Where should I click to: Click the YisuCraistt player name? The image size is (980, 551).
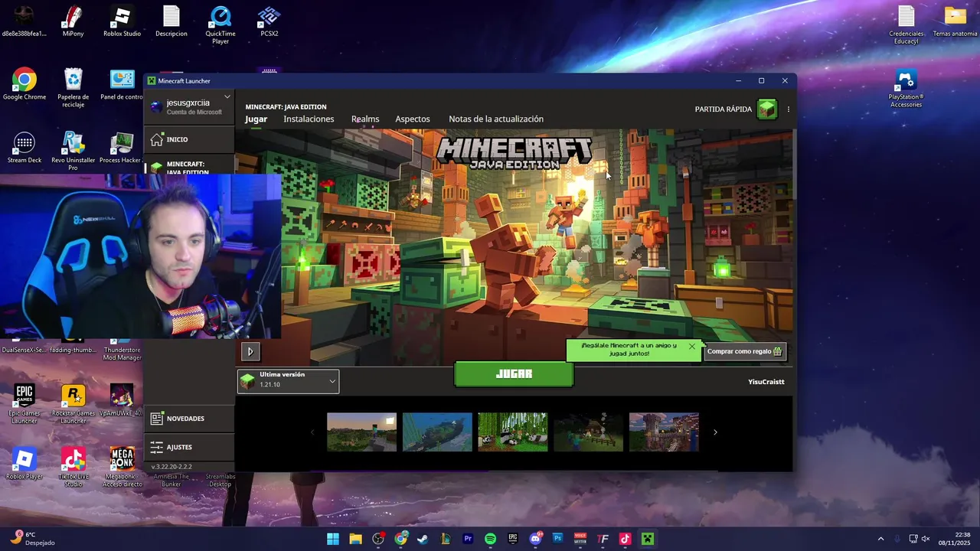pyautogui.click(x=766, y=382)
